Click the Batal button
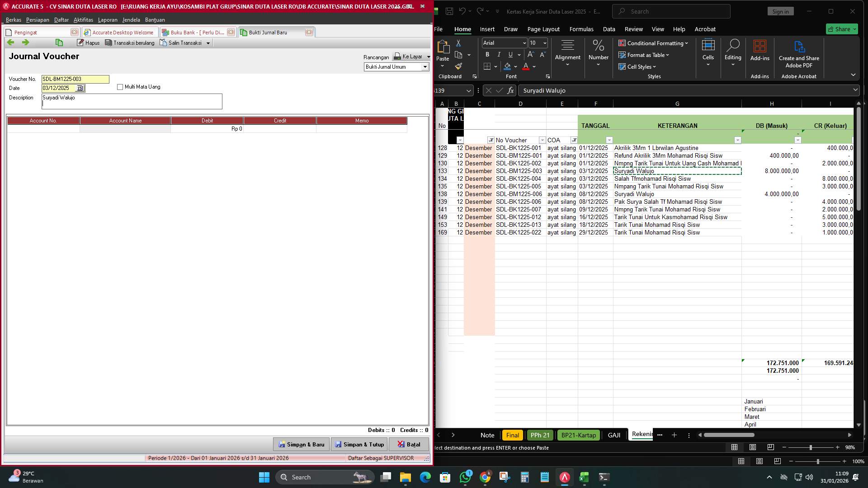Viewport: 868px width, 488px height. click(409, 444)
